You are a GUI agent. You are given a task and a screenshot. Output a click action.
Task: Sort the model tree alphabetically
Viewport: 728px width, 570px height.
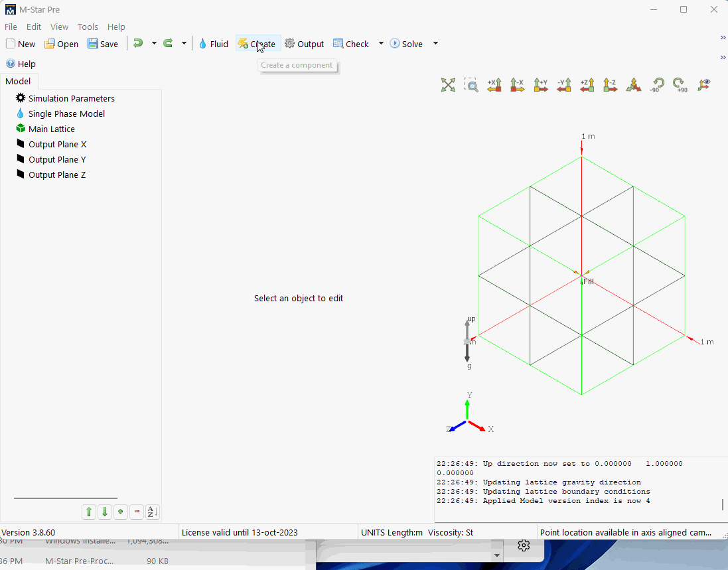[x=153, y=512]
